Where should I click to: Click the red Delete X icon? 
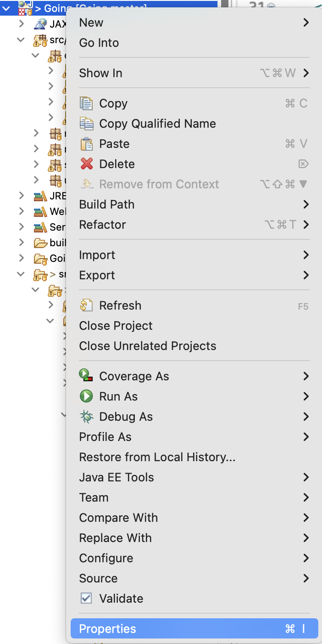(86, 164)
